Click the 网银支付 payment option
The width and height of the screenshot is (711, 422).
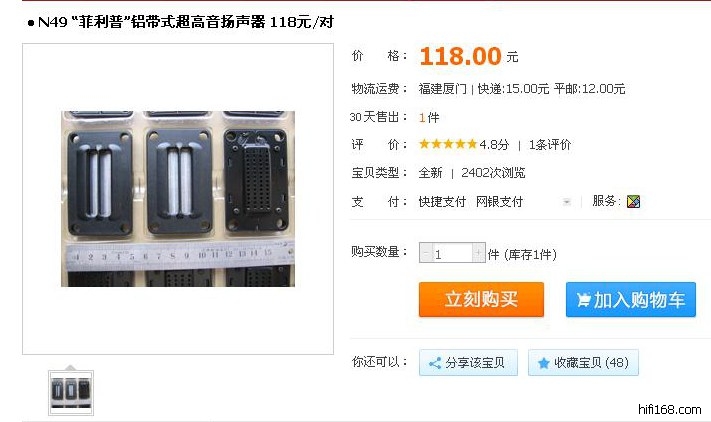point(499,202)
